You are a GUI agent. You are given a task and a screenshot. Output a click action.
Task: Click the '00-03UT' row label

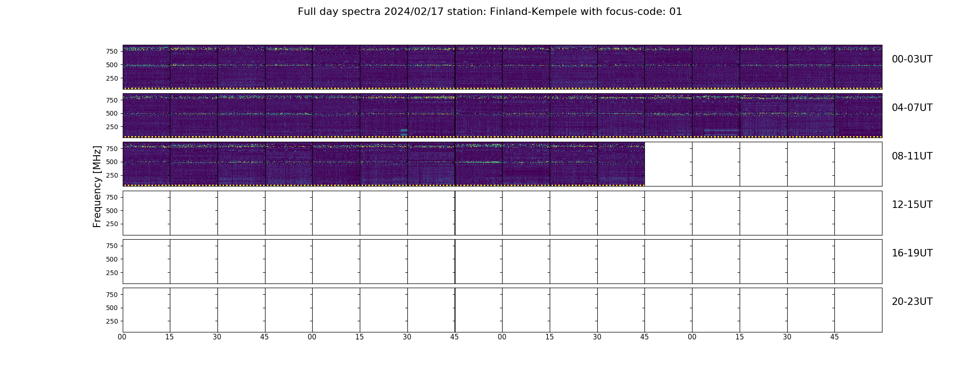pyautogui.click(x=912, y=59)
